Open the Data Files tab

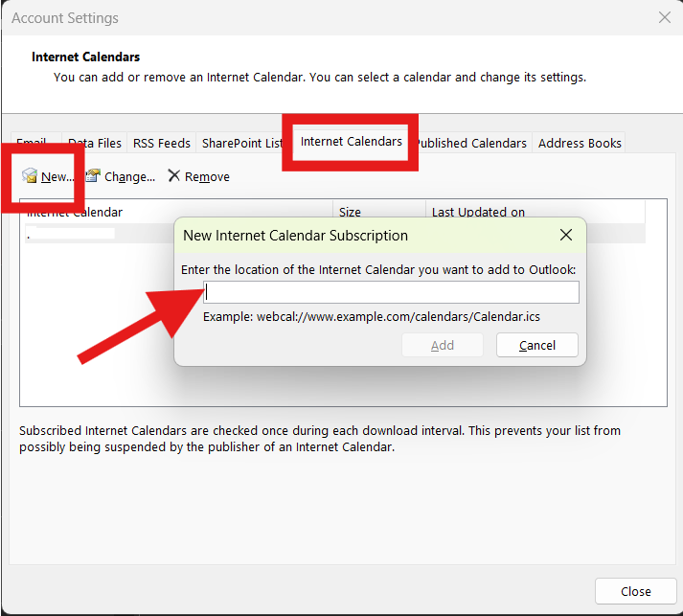94,143
